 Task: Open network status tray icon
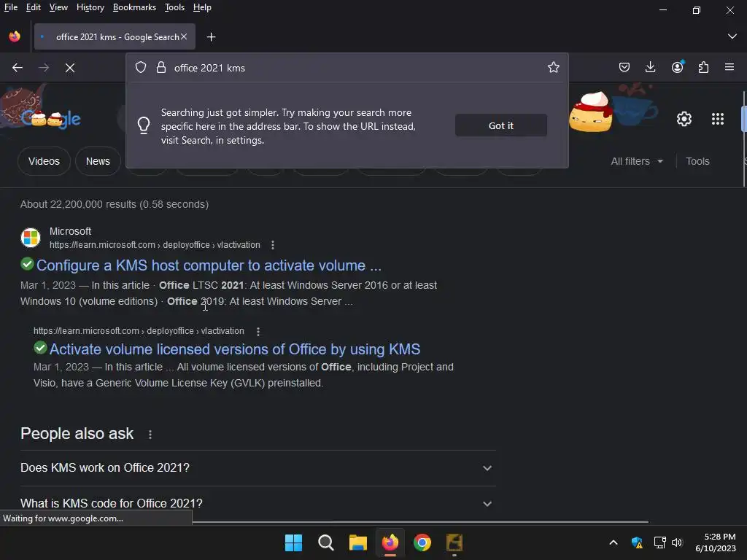point(659,542)
